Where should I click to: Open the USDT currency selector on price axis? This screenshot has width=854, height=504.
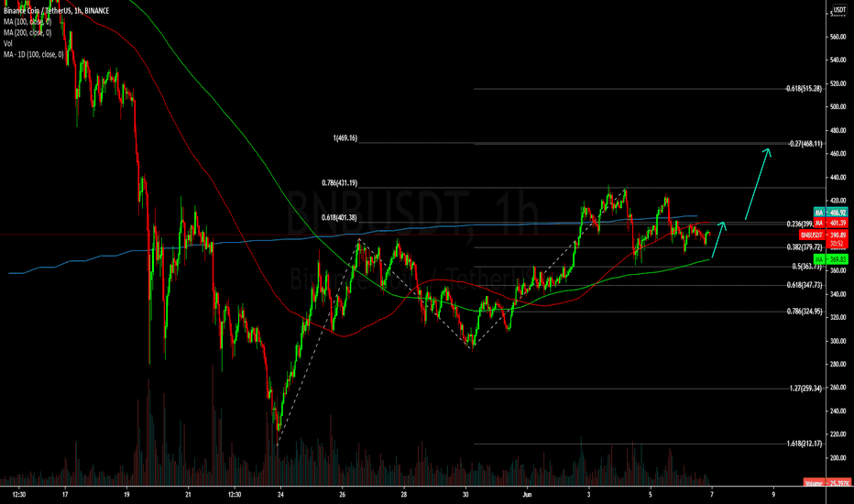click(839, 10)
